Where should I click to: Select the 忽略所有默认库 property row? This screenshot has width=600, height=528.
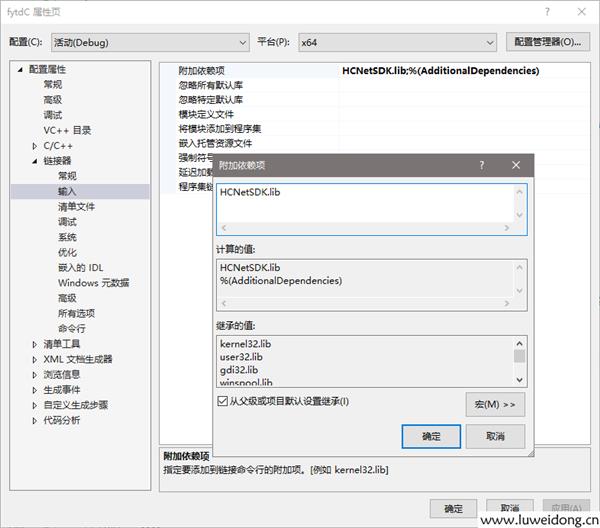tap(211, 86)
